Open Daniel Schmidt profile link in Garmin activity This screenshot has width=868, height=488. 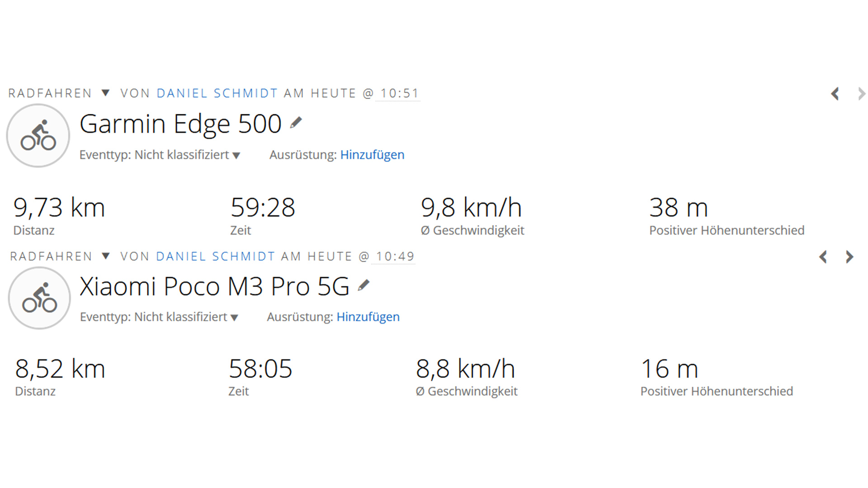point(217,94)
